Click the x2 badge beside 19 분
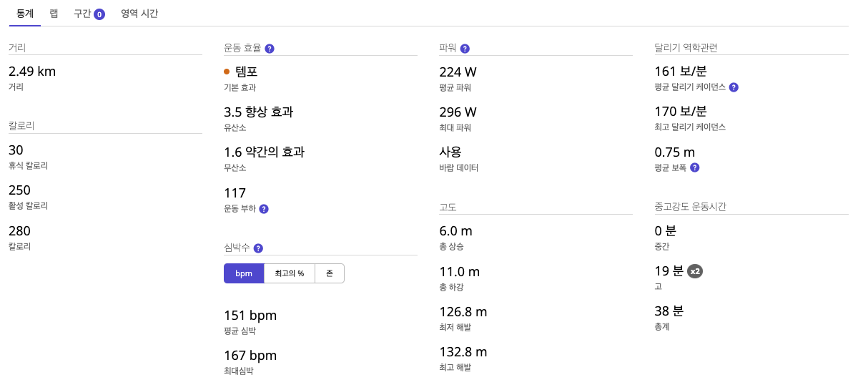This screenshot has height=390, width=868. click(x=695, y=271)
